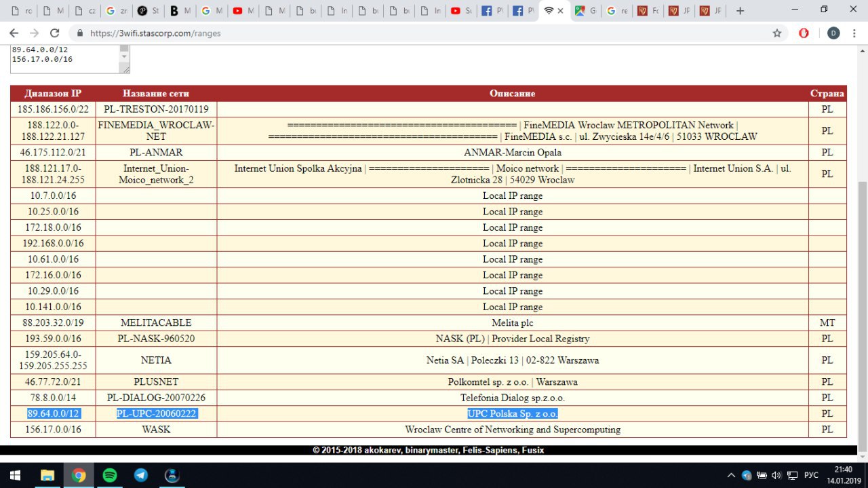The height and width of the screenshot is (488, 868).
Task: Click the NETIA network name cell
Action: (156, 360)
